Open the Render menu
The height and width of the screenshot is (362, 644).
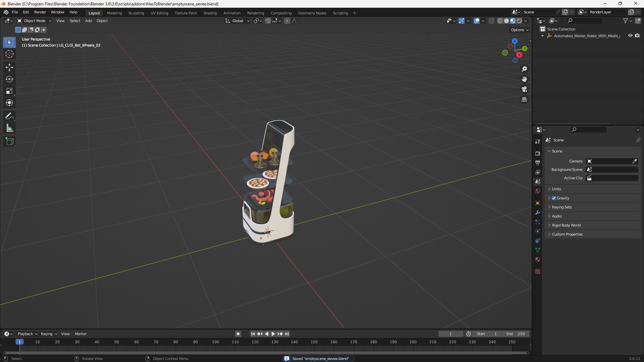point(40,12)
